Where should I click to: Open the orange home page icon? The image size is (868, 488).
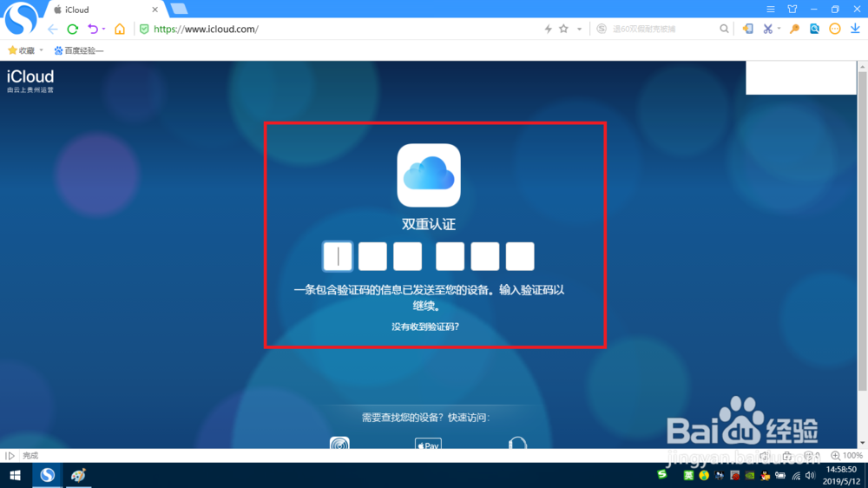tap(120, 29)
